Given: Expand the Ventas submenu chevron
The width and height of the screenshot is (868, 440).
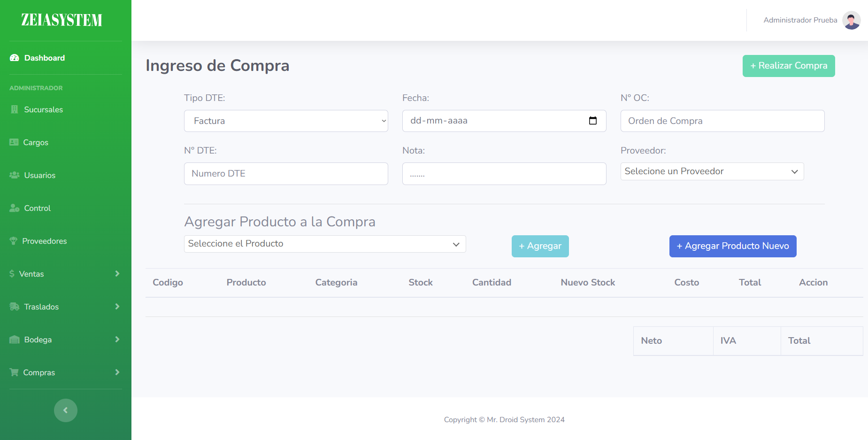Looking at the screenshot, I should (x=117, y=273).
